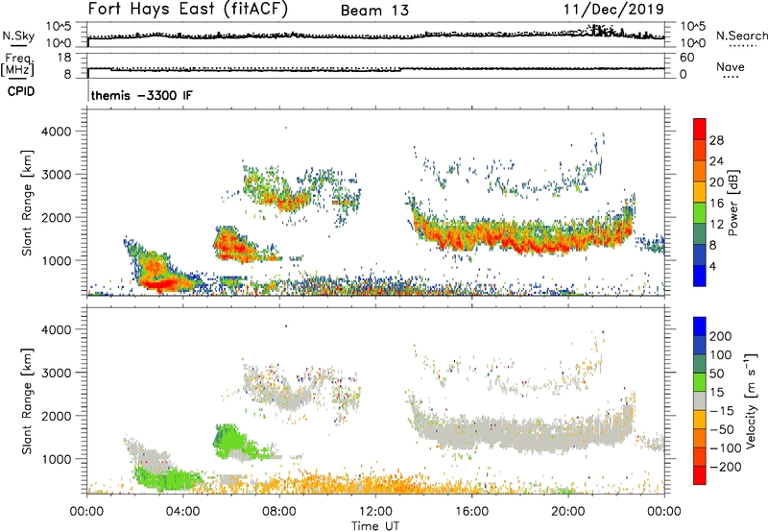
Task: Click the "16:00" time tick label
Action: 471,512
